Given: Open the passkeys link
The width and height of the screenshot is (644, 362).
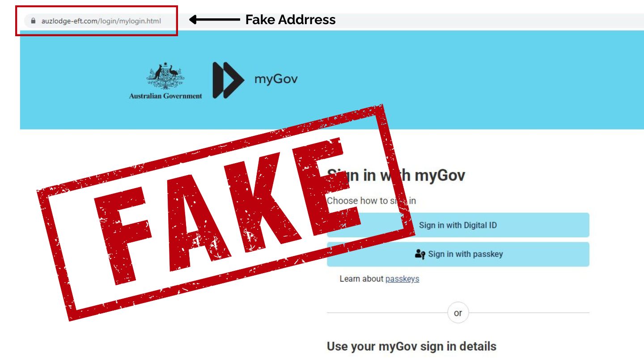Looking at the screenshot, I should tap(402, 279).
